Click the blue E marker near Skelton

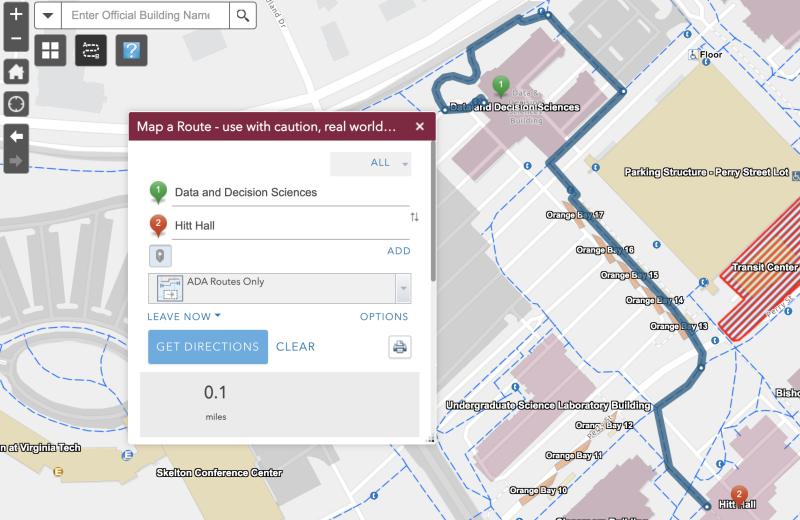(127, 455)
